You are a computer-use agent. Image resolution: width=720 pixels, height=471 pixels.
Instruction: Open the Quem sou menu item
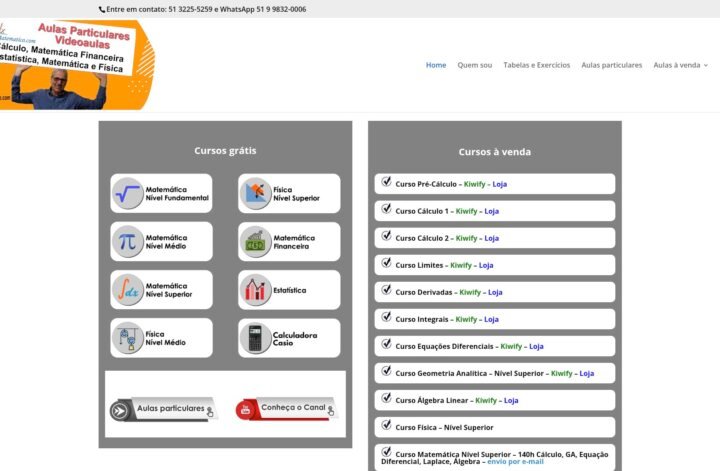(475, 65)
